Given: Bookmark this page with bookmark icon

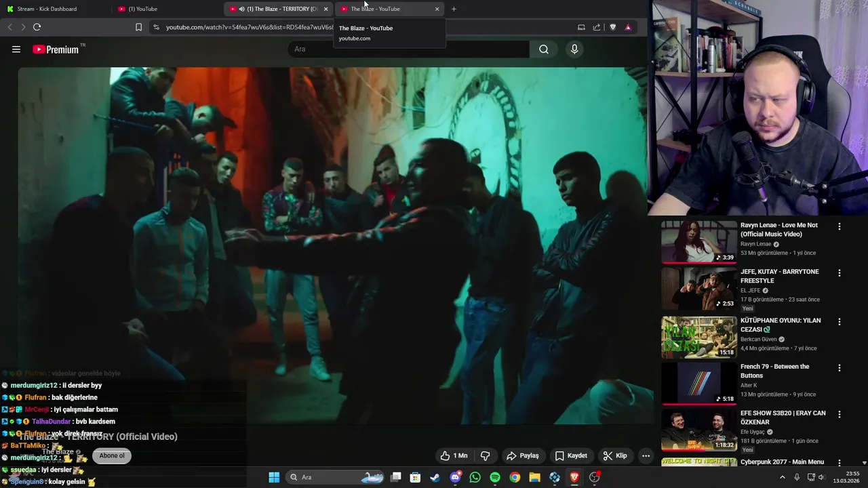Looking at the screenshot, I should (138, 27).
